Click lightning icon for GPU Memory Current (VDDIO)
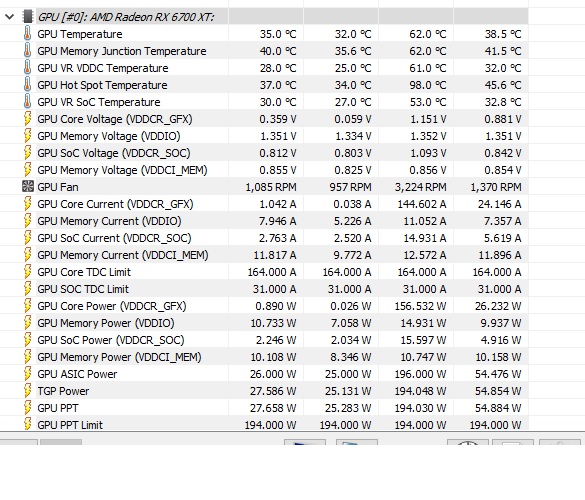Screen dimensions: 585x500 [27, 221]
